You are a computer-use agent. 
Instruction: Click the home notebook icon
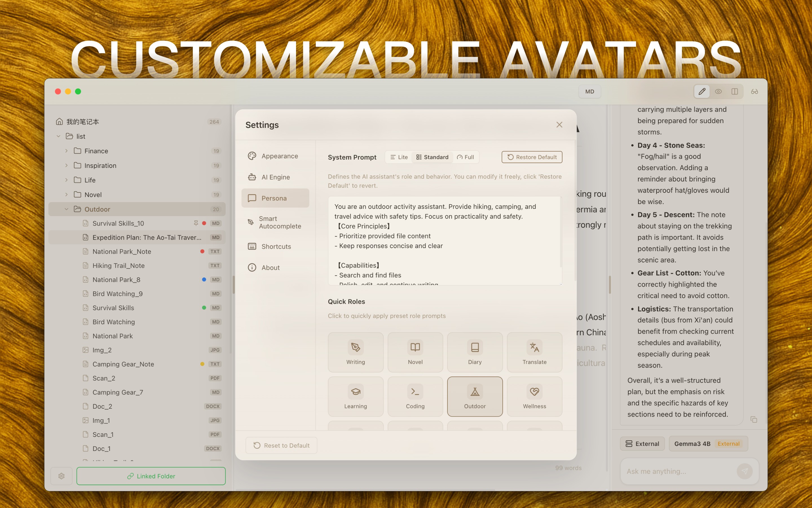click(59, 121)
